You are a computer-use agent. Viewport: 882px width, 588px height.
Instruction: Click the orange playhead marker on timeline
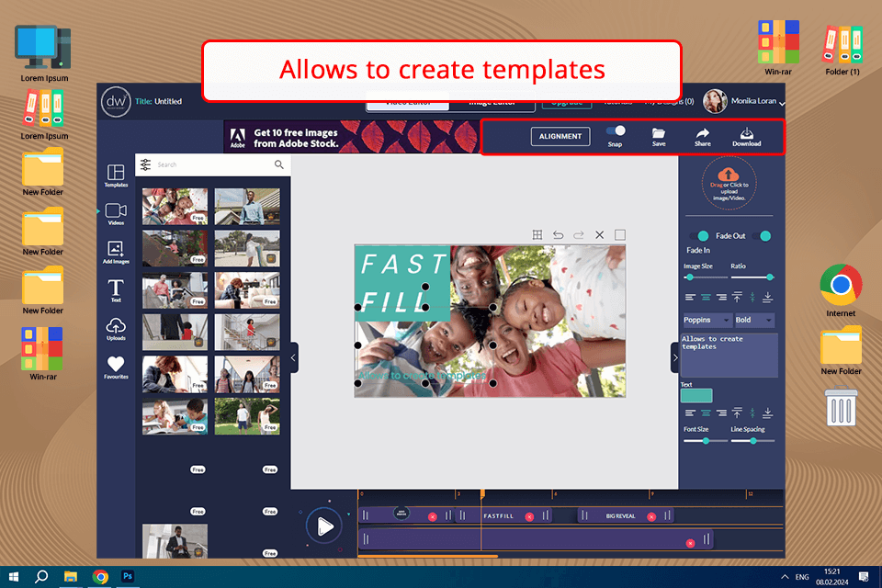pos(482,494)
